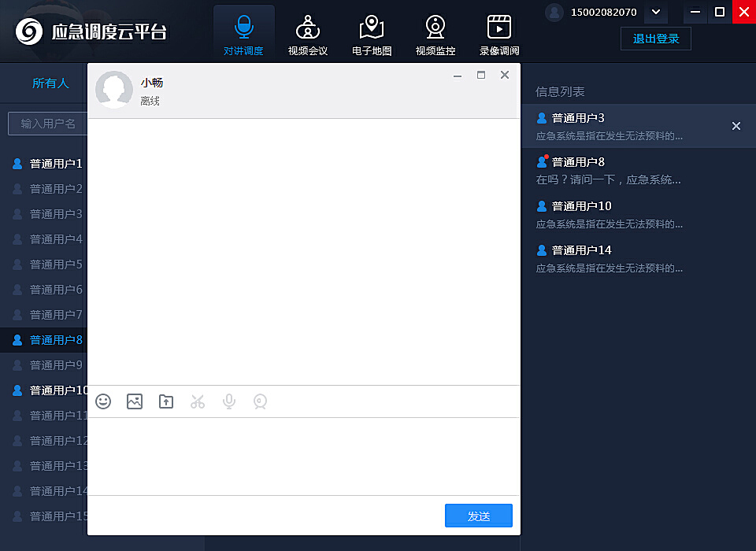Select 普通用户14 in the left user list

coord(44,490)
